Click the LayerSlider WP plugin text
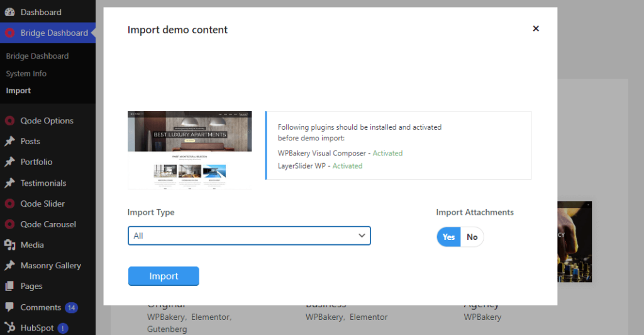Viewport: 644px width, 335px height. (x=301, y=166)
